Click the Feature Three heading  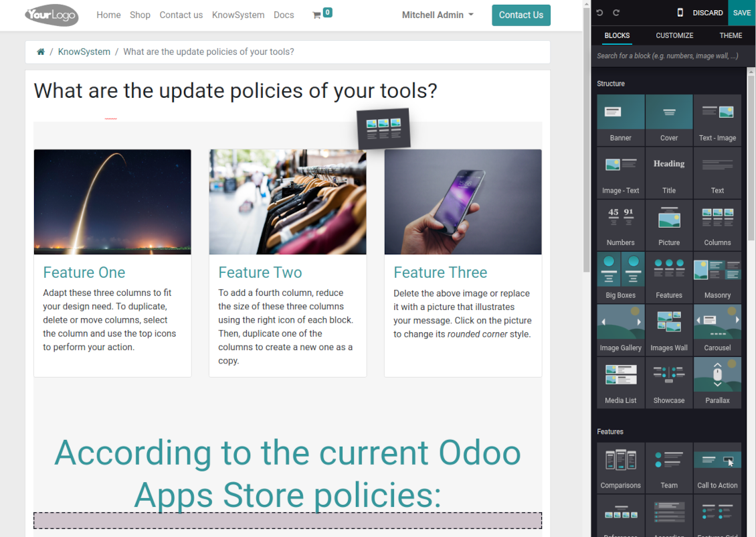pos(440,273)
